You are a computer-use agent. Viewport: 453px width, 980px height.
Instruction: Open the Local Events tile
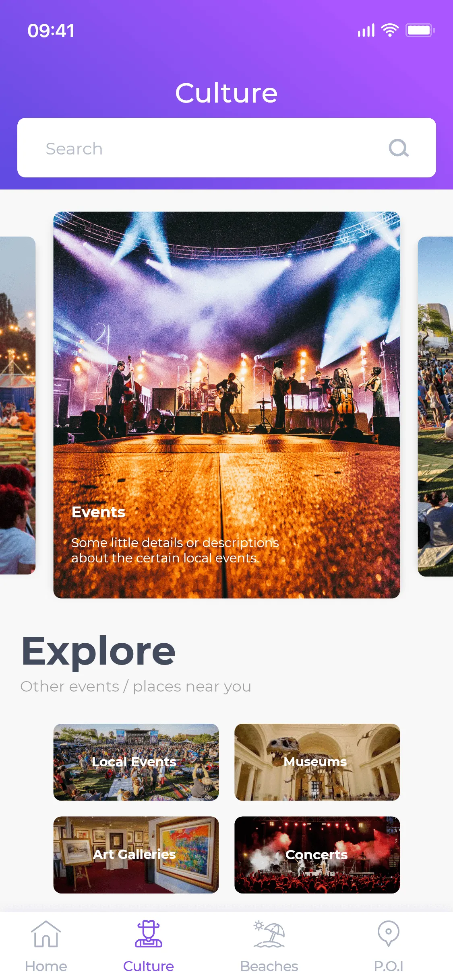pyautogui.click(x=136, y=762)
